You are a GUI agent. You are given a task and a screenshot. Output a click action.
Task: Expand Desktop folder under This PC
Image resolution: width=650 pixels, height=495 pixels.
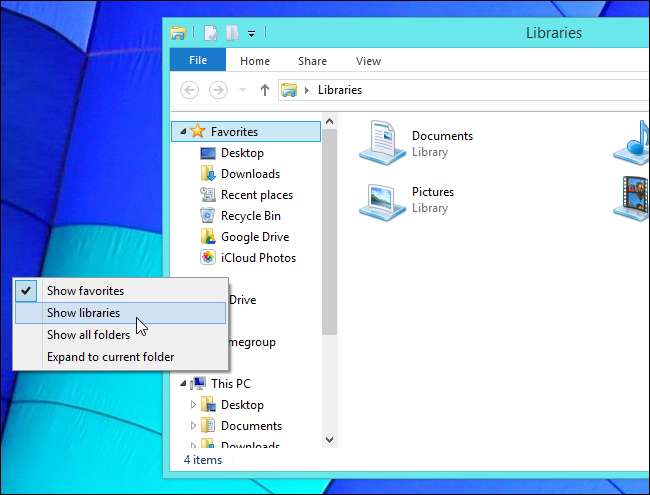tap(194, 405)
